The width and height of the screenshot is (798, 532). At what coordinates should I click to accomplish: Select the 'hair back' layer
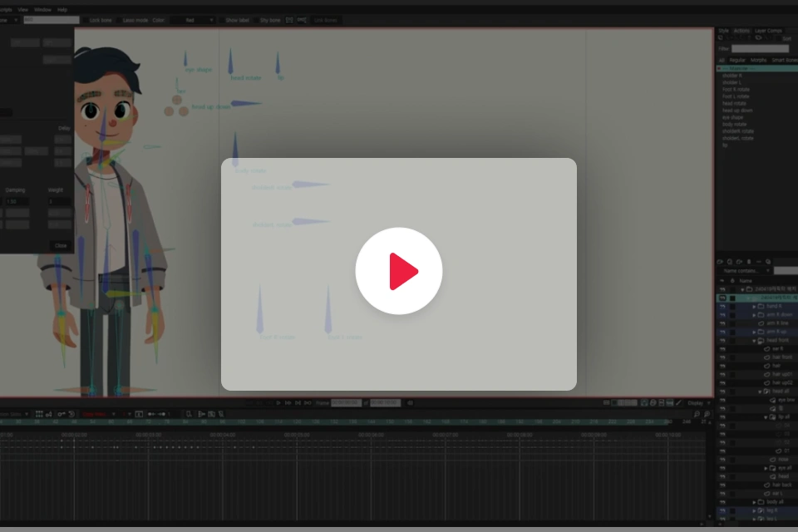[x=782, y=485]
